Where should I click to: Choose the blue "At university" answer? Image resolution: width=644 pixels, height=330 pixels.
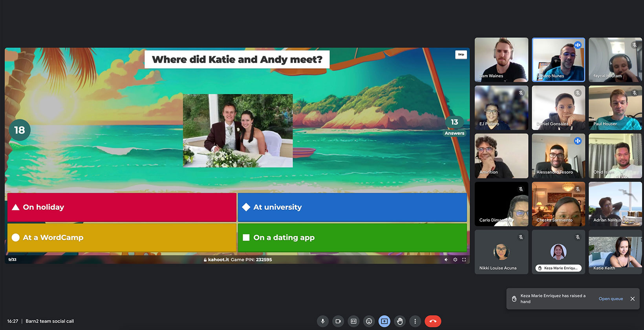(352, 207)
